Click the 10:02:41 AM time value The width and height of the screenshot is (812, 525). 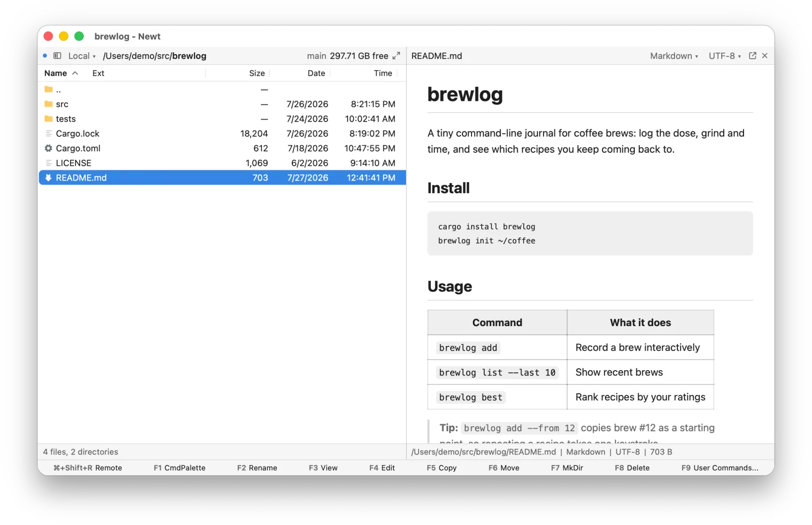pyautogui.click(x=370, y=119)
